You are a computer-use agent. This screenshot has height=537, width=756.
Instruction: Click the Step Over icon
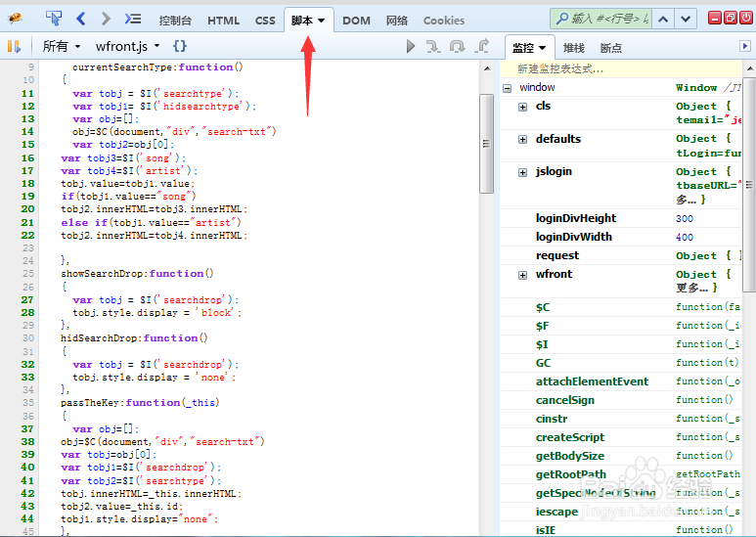[457, 46]
